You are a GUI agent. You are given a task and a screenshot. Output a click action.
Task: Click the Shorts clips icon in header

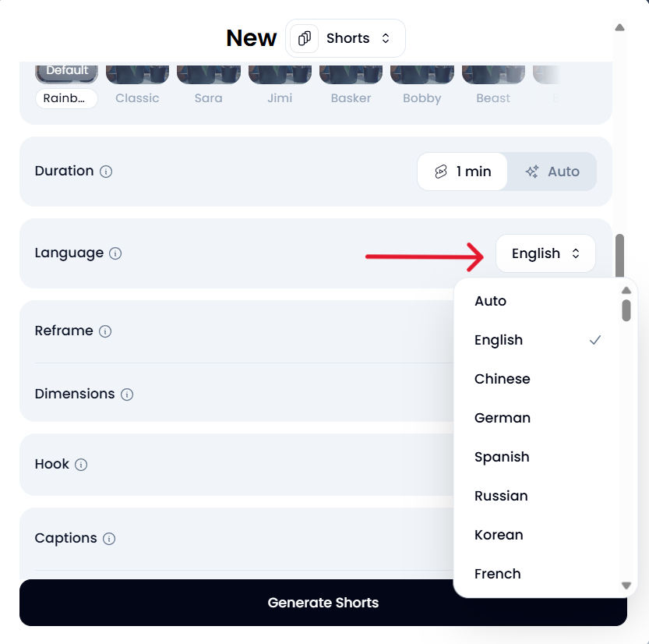305,38
